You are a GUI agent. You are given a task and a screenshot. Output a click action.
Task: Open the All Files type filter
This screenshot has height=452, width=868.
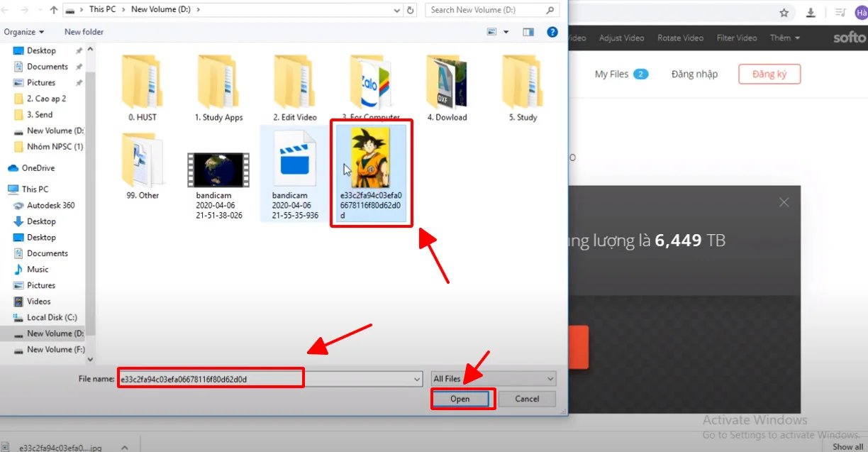pos(494,379)
